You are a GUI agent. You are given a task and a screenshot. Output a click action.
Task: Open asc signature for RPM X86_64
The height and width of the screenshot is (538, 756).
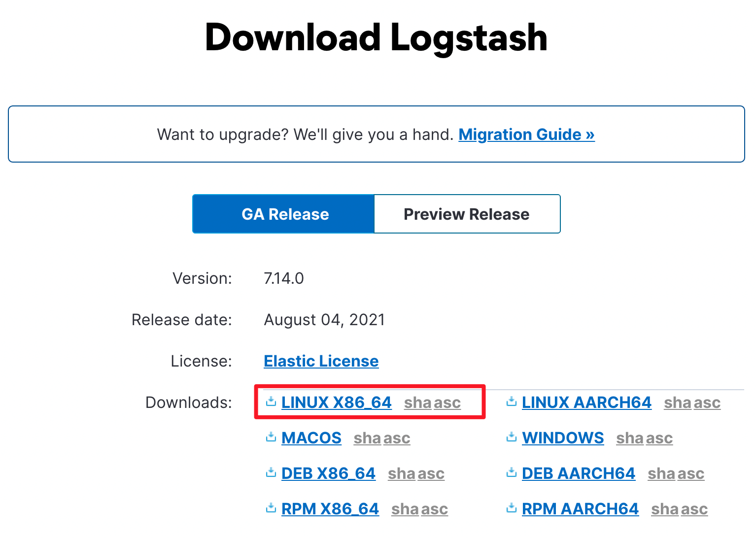435,509
